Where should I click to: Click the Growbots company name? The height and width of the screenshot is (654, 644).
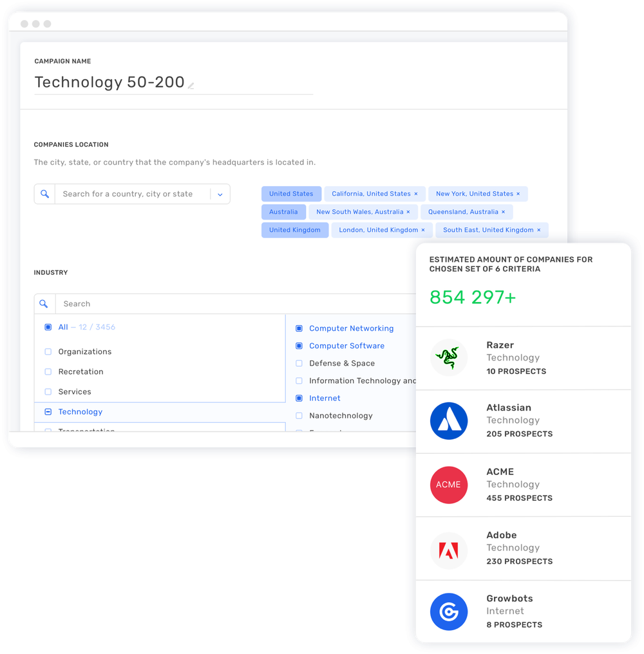point(509,599)
